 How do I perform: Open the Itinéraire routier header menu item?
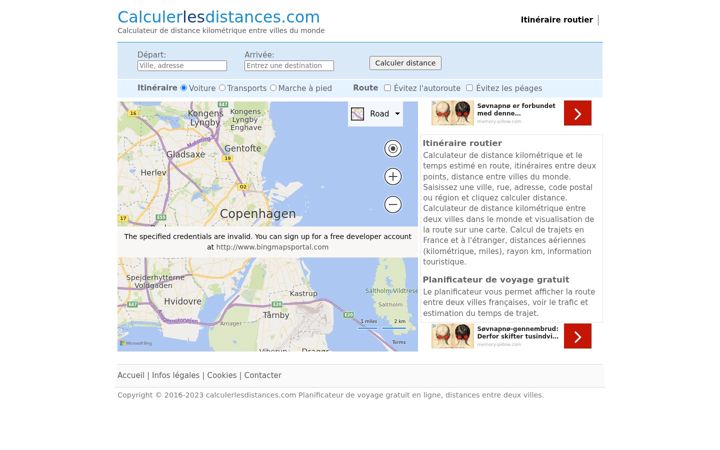557,20
